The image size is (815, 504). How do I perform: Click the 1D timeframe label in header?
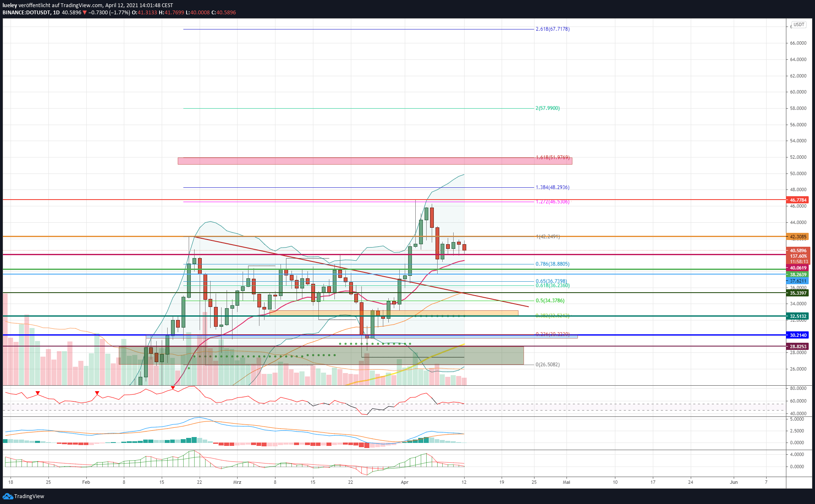[x=56, y=13]
